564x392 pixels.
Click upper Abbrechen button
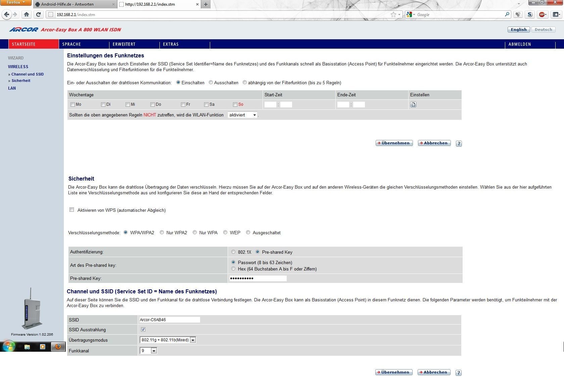[434, 143]
